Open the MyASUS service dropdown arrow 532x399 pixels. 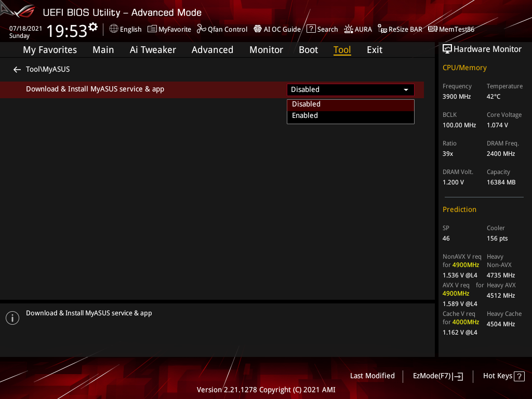point(406,89)
